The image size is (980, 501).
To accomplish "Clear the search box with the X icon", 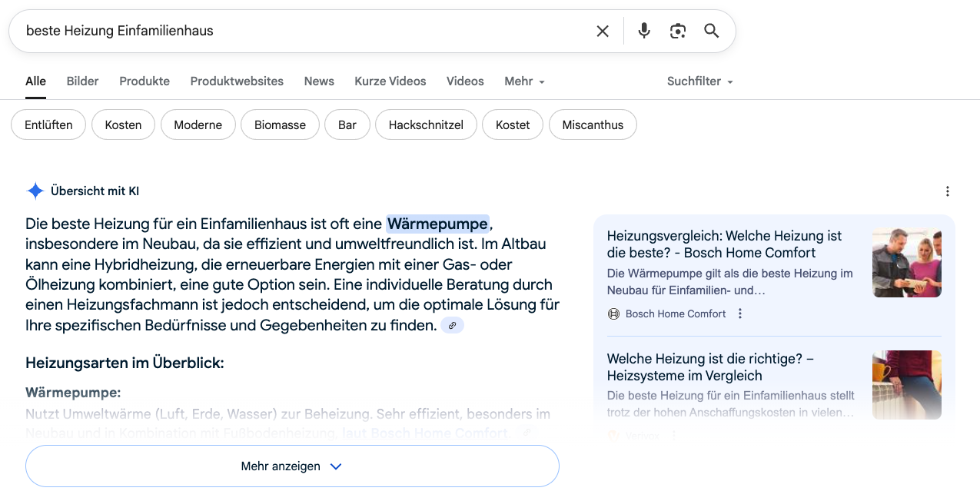I will point(603,31).
